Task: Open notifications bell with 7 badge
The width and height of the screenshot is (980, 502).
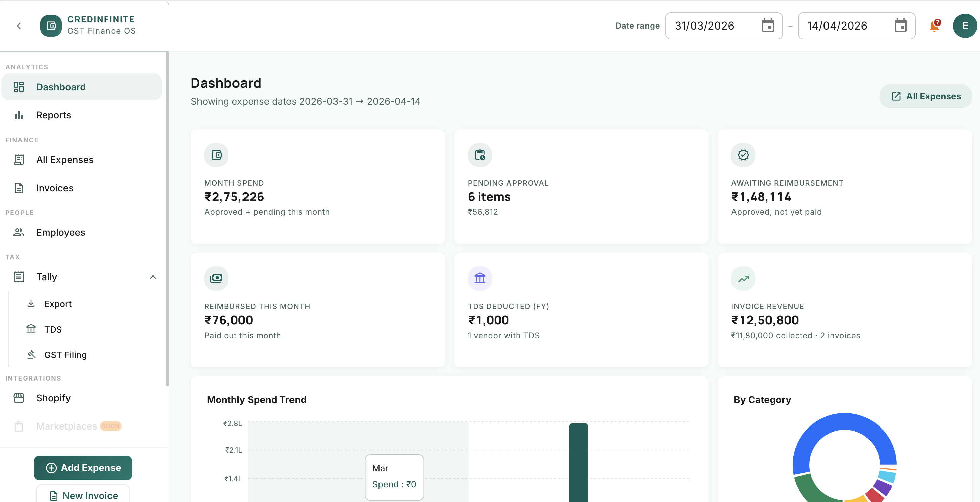Action: 935,26
